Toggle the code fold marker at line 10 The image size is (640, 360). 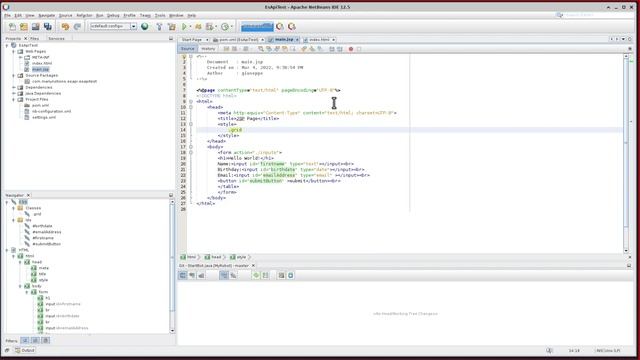click(191, 107)
